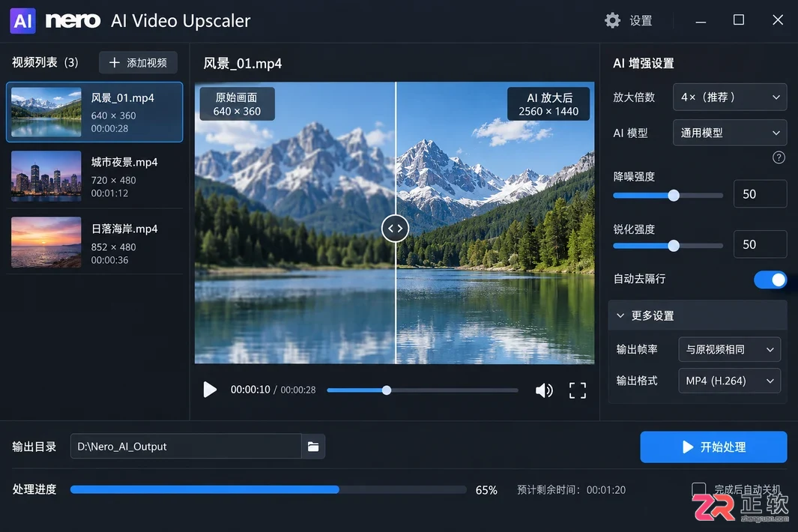Click the 降噪强度 value field

pyautogui.click(x=760, y=194)
